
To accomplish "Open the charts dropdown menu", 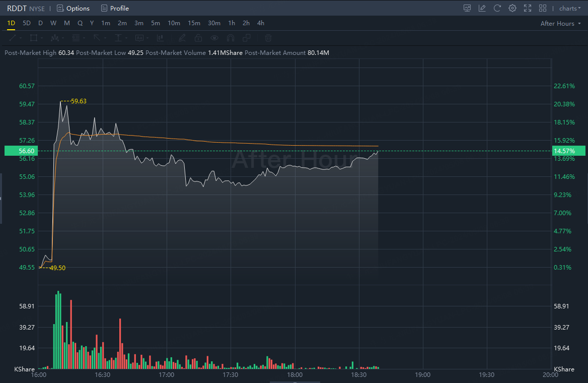I will click(570, 8).
